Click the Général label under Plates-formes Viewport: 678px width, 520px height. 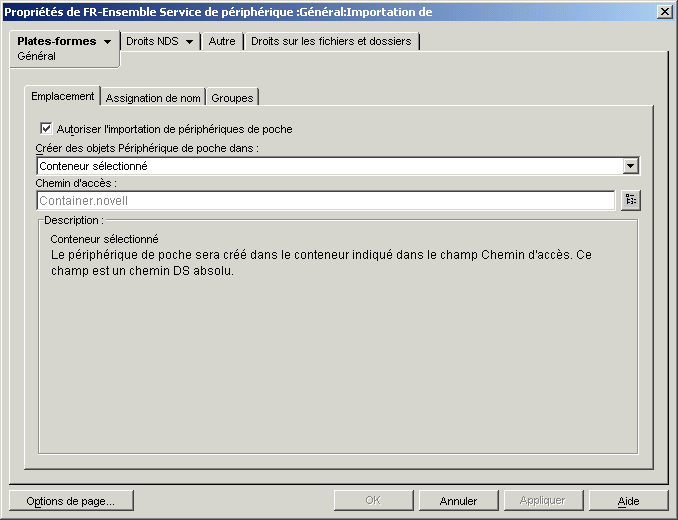click(36, 56)
